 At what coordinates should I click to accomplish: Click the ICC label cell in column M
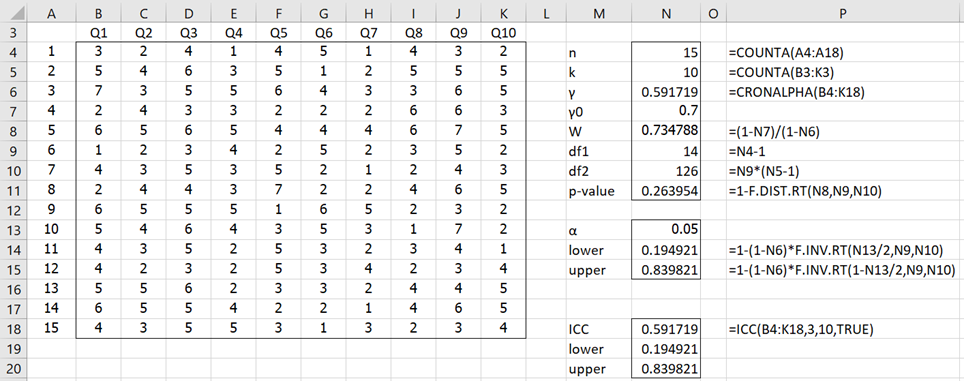pyautogui.click(x=596, y=330)
